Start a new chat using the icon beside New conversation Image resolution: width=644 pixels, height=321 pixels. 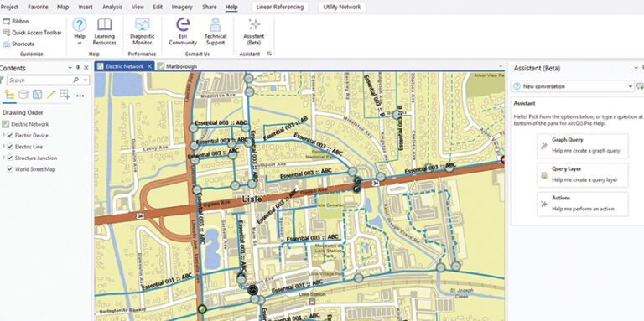coord(640,86)
